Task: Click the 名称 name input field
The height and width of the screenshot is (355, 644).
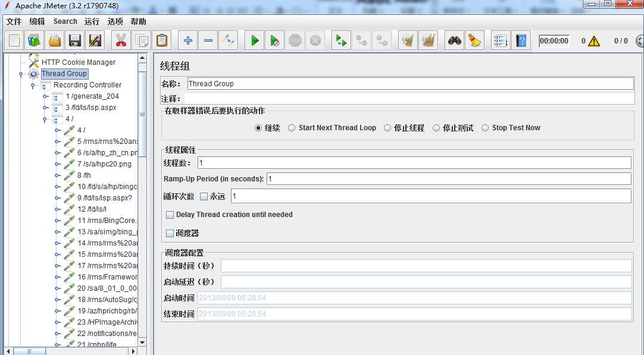Action: (410, 84)
